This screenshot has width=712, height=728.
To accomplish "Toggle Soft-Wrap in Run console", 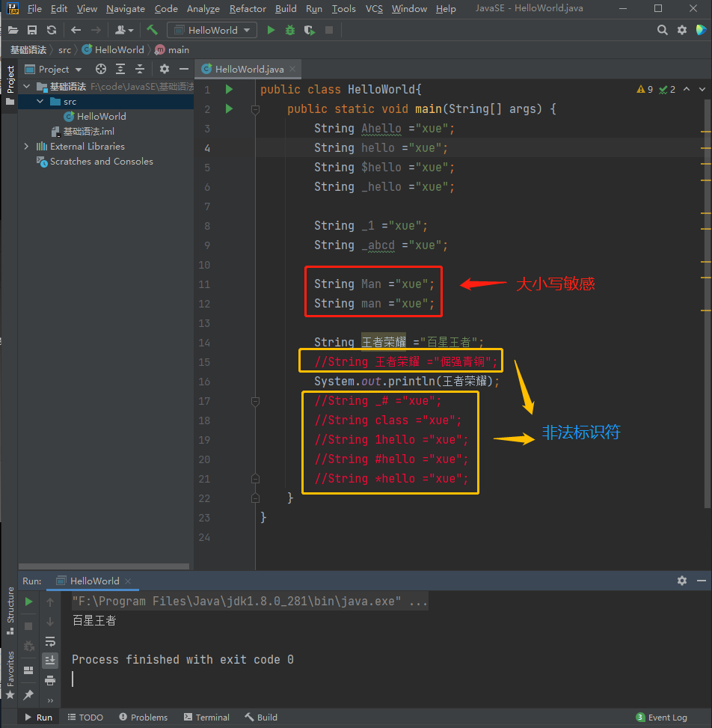I will click(x=50, y=642).
